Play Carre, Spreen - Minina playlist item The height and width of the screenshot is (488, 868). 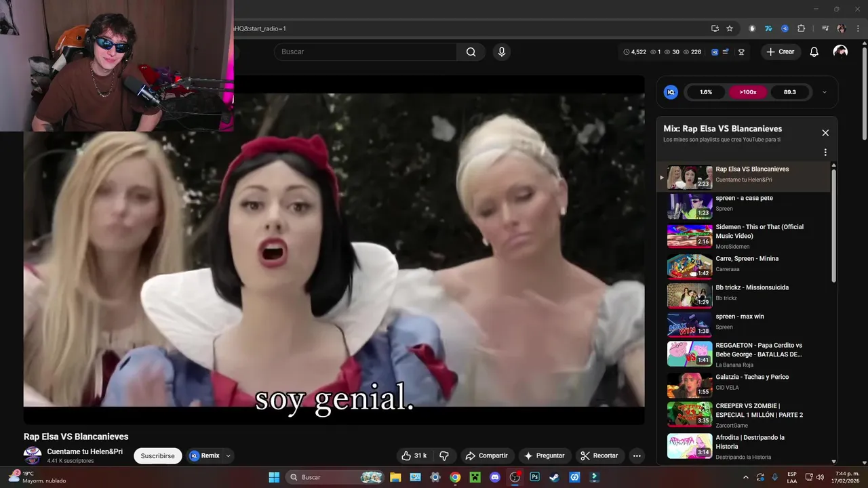tap(745, 266)
